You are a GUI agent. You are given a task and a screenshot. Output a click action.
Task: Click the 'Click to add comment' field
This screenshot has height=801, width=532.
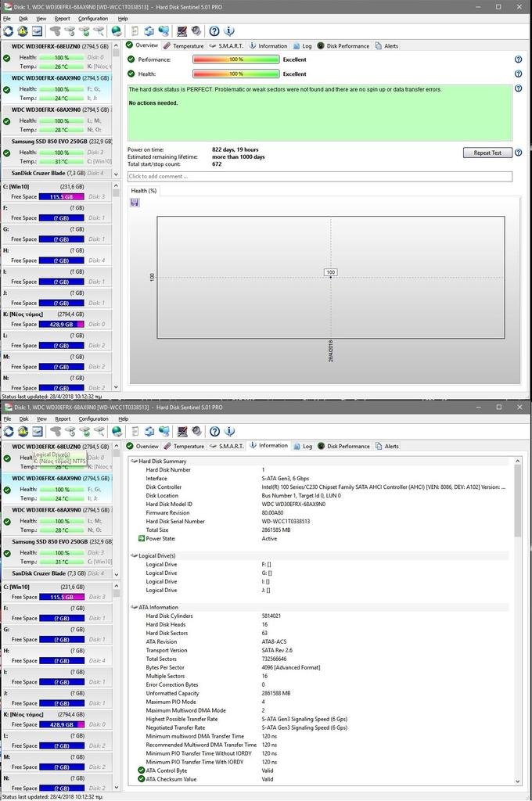(319, 177)
